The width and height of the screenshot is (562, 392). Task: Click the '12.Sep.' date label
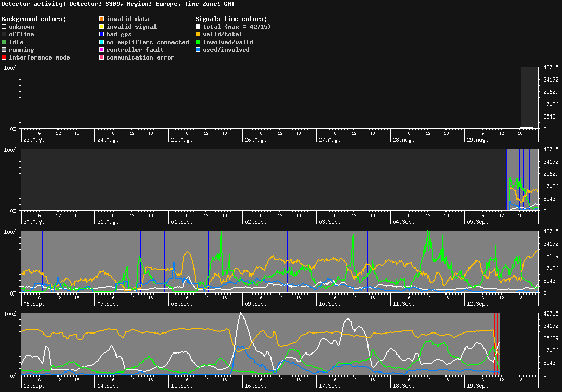477,304
